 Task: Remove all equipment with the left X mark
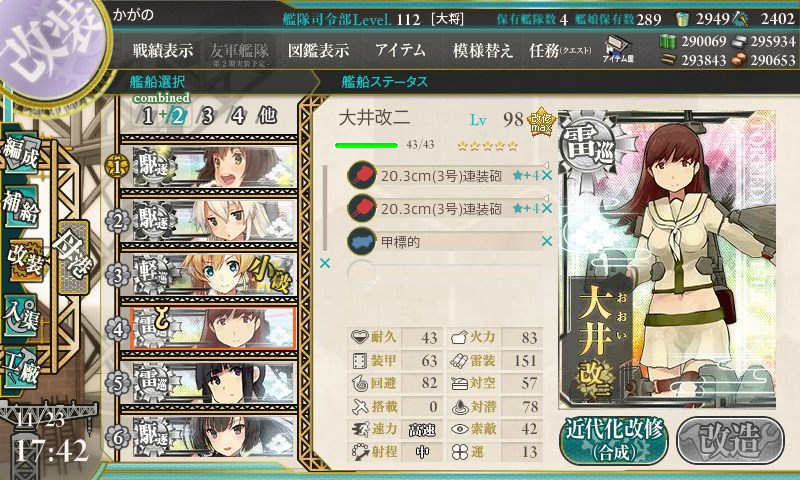pyautogui.click(x=324, y=263)
